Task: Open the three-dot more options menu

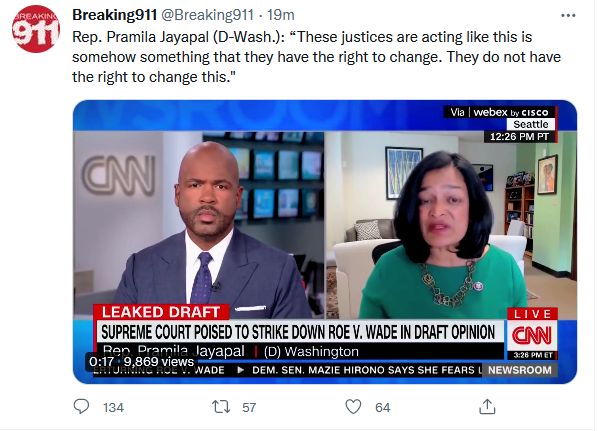Action: click(568, 16)
